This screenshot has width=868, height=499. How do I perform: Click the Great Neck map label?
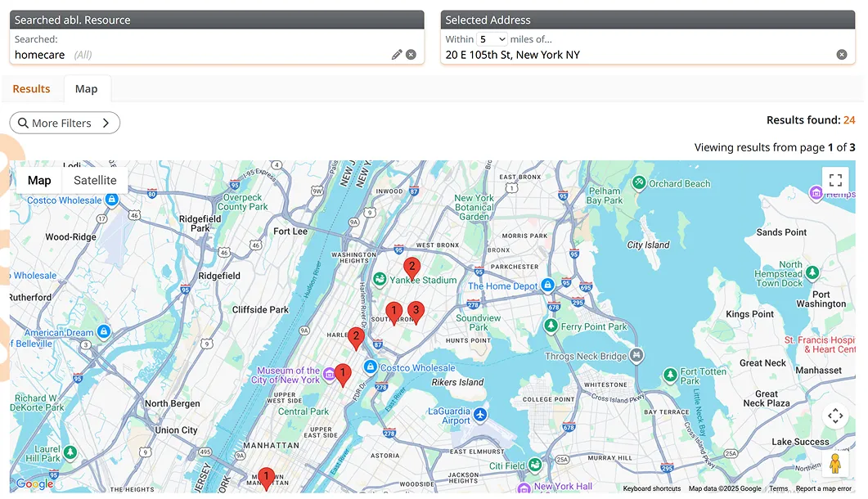pyautogui.click(x=762, y=362)
